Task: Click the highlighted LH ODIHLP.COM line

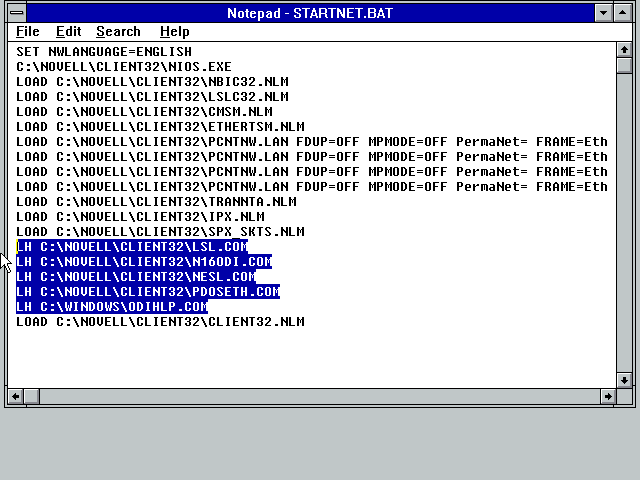Action: tap(112, 307)
